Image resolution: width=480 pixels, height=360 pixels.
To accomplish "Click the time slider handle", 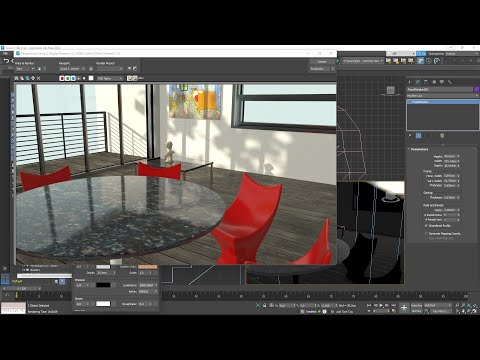I will tap(22, 288).
